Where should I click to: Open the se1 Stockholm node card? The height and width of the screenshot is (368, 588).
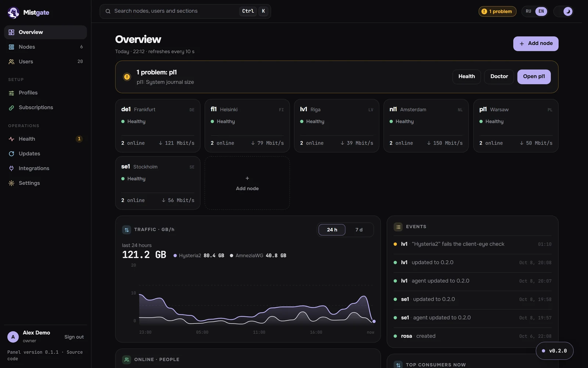(158, 183)
